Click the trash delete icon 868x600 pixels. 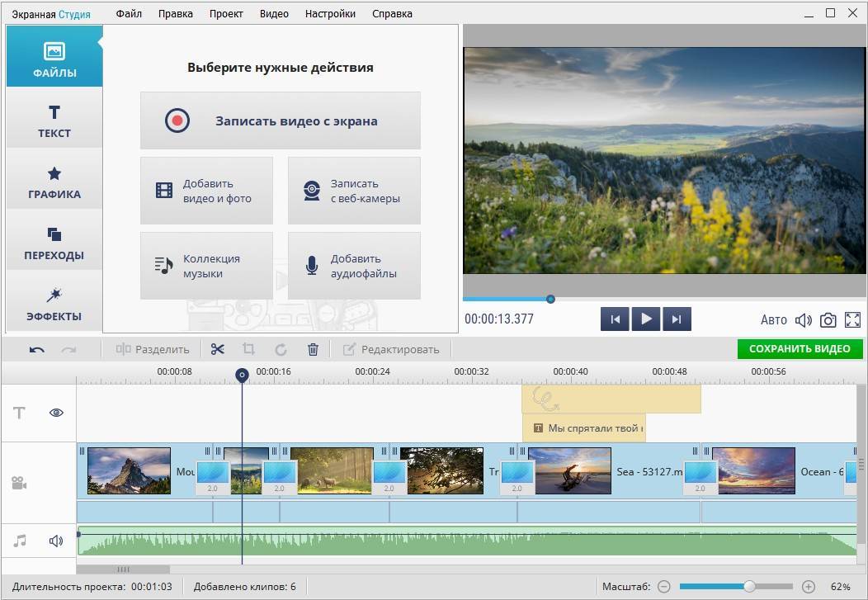point(313,349)
